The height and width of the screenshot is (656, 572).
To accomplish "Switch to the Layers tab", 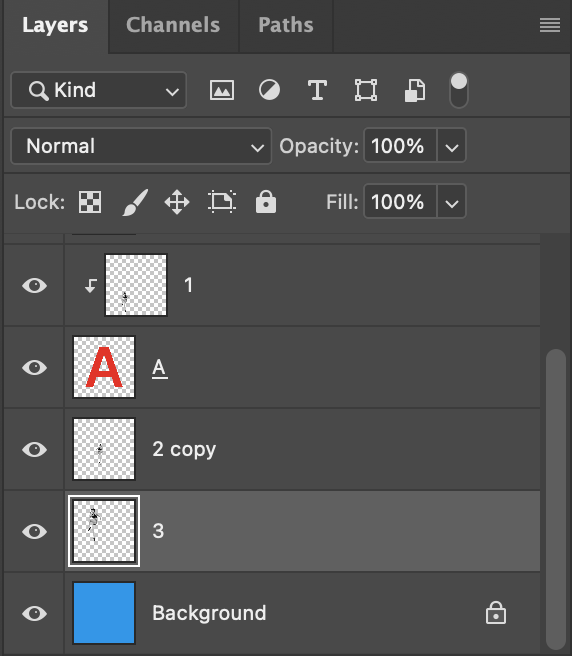I will pyautogui.click(x=55, y=25).
